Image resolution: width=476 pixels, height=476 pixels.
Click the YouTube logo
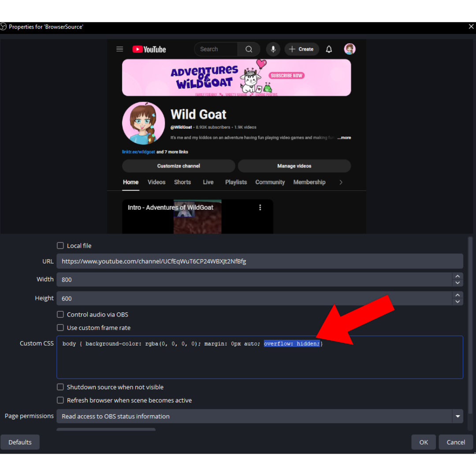point(149,49)
